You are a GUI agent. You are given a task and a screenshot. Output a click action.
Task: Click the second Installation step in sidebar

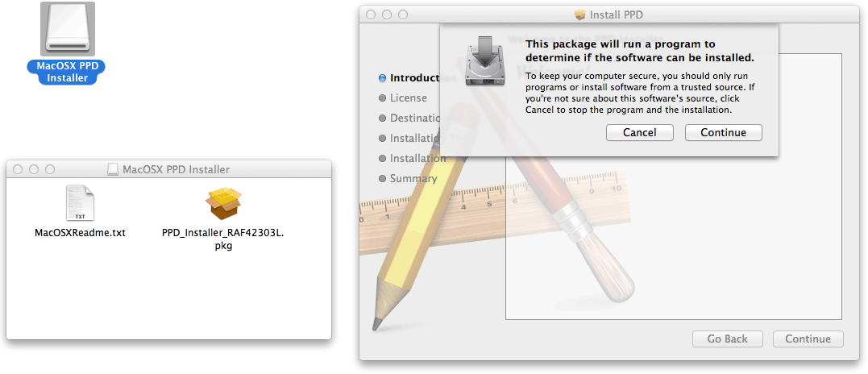[413, 158]
